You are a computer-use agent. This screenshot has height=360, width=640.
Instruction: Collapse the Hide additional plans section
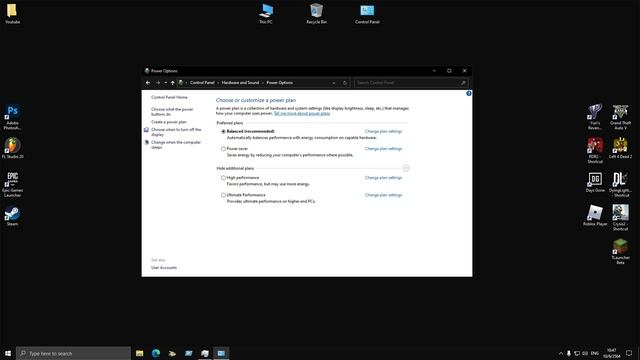point(406,168)
